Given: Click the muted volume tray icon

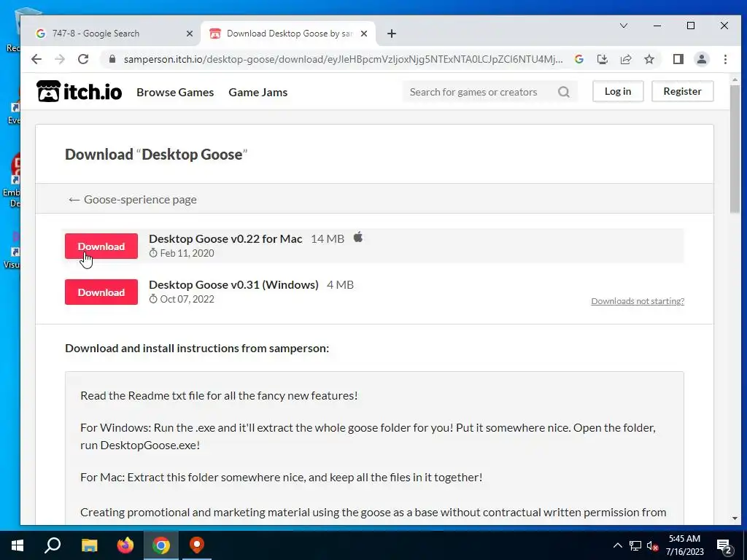Looking at the screenshot, I should click(653, 545).
